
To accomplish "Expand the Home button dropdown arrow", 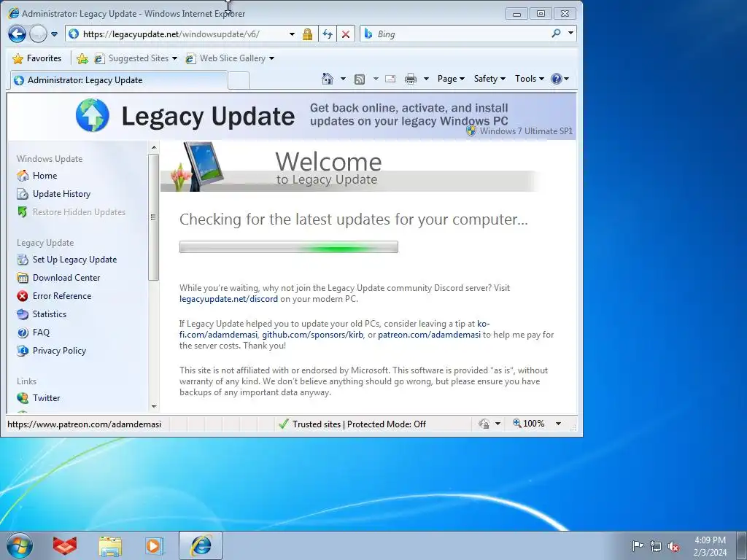I will click(x=343, y=79).
